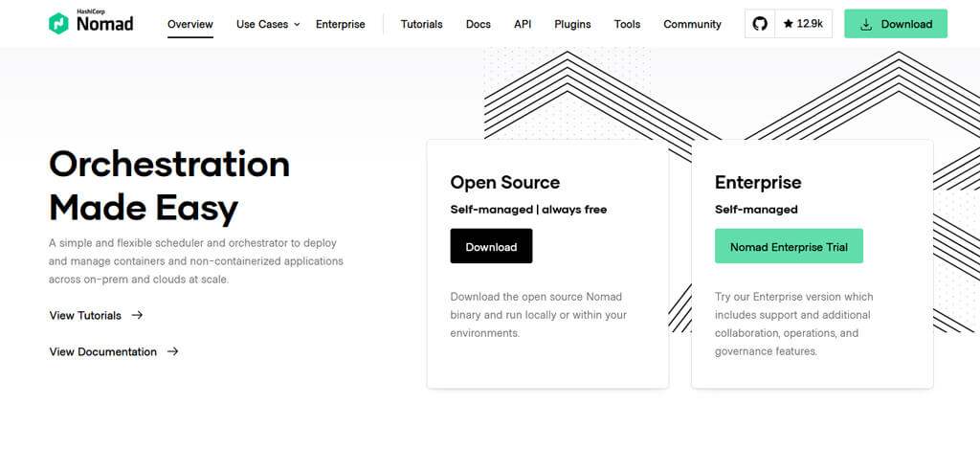Screen dimensions: 980x449
Task: Click the Nomad hexagon logo icon
Action: tap(58, 24)
